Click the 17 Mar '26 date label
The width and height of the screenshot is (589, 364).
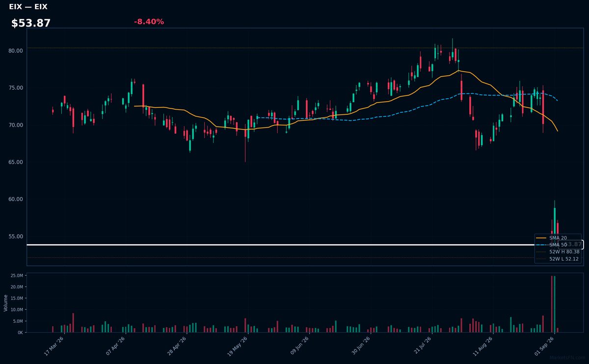click(54, 346)
